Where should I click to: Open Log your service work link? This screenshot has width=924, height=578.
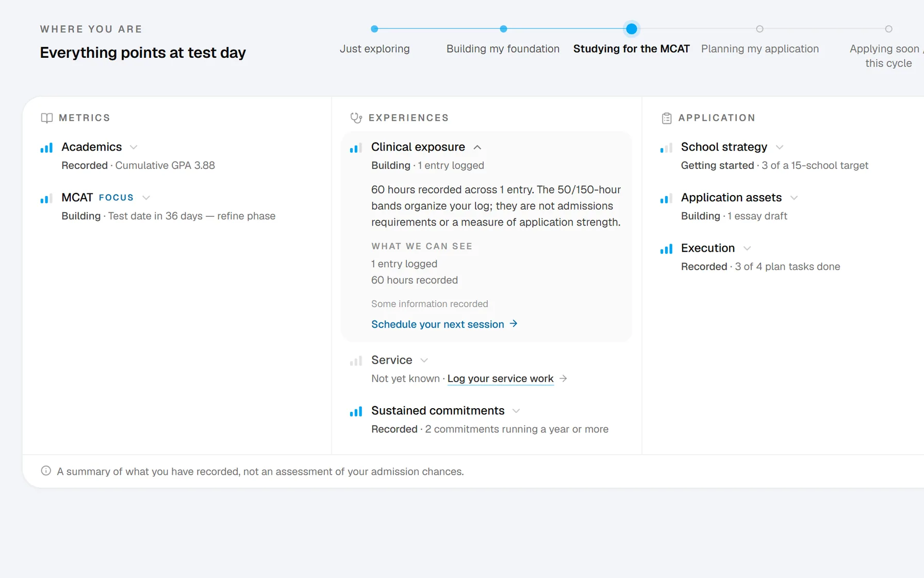[x=500, y=378]
